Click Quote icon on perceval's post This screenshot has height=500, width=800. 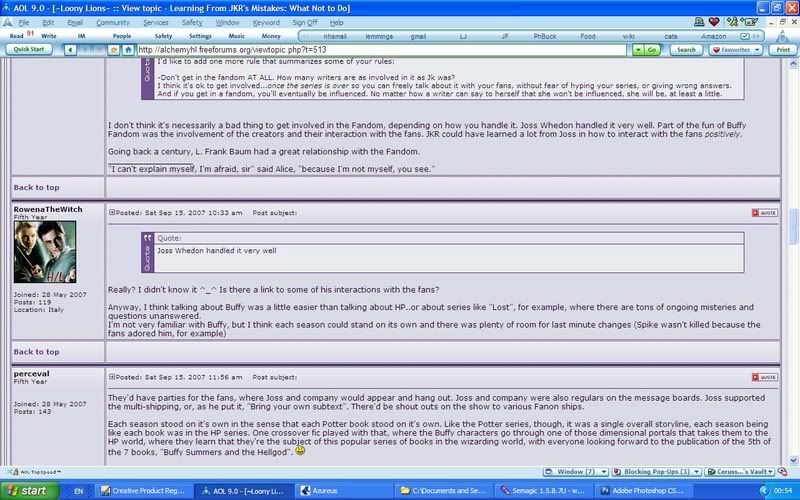coord(763,378)
